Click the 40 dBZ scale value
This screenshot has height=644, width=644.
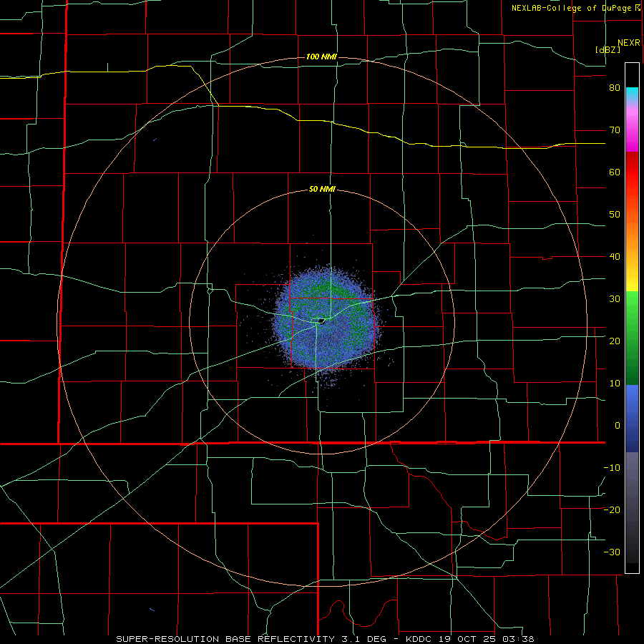(x=615, y=257)
